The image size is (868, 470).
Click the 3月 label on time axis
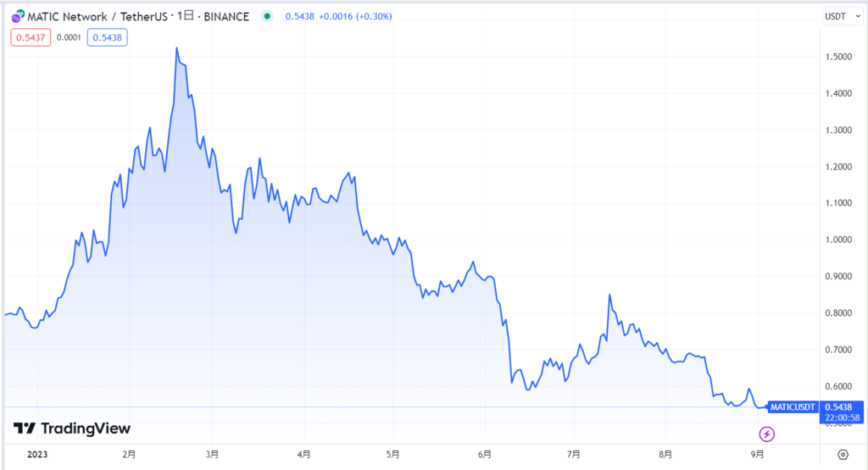pos(212,455)
